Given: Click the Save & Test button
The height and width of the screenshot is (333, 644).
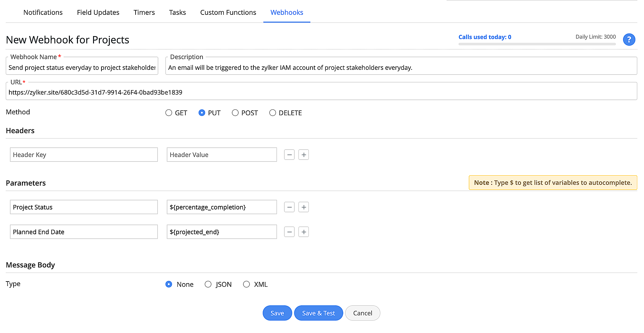Looking at the screenshot, I should point(318,313).
